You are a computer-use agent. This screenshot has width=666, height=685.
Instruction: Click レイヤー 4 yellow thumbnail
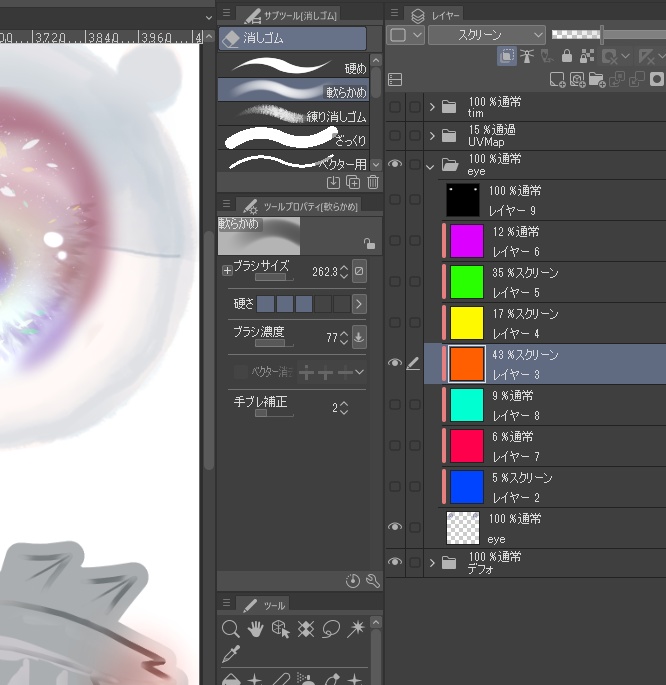click(466, 322)
